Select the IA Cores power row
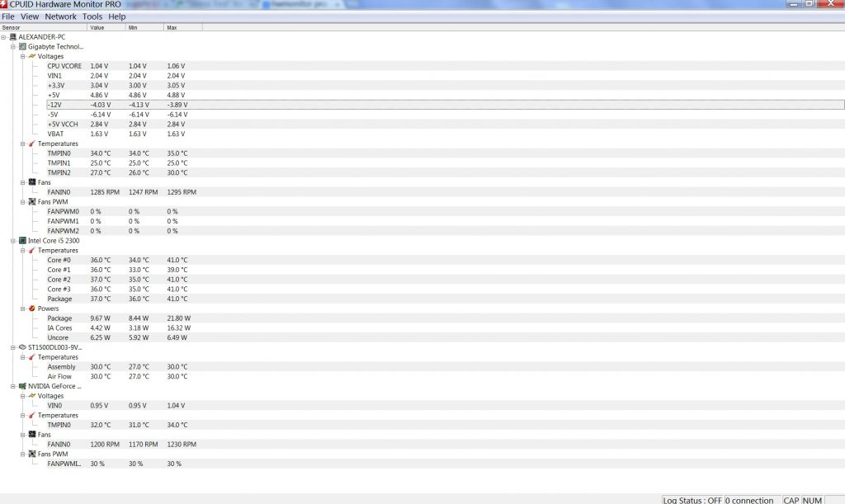 (x=445, y=328)
